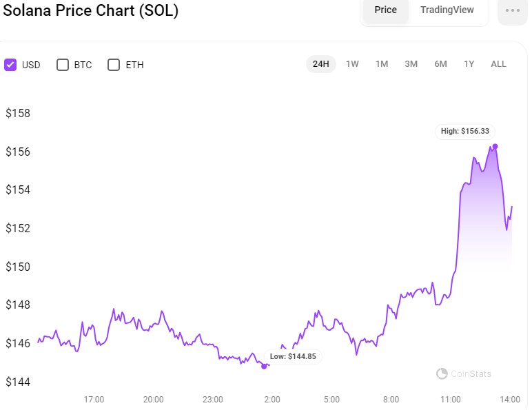Click the High: $156.33 label
This screenshot has height=410, width=532.
(x=465, y=132)
